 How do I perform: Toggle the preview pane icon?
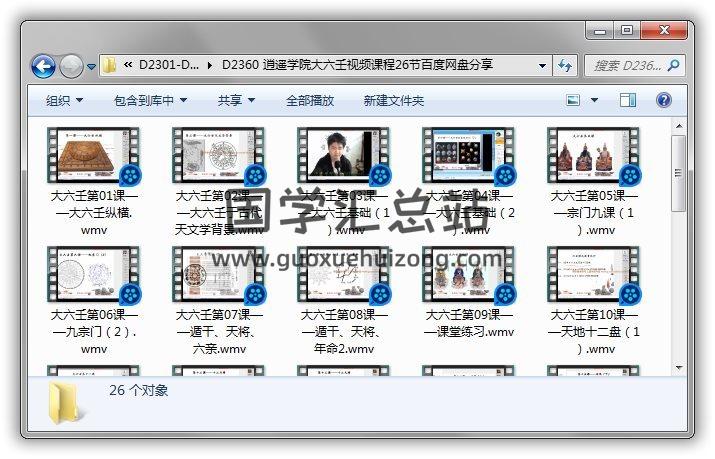628,100
